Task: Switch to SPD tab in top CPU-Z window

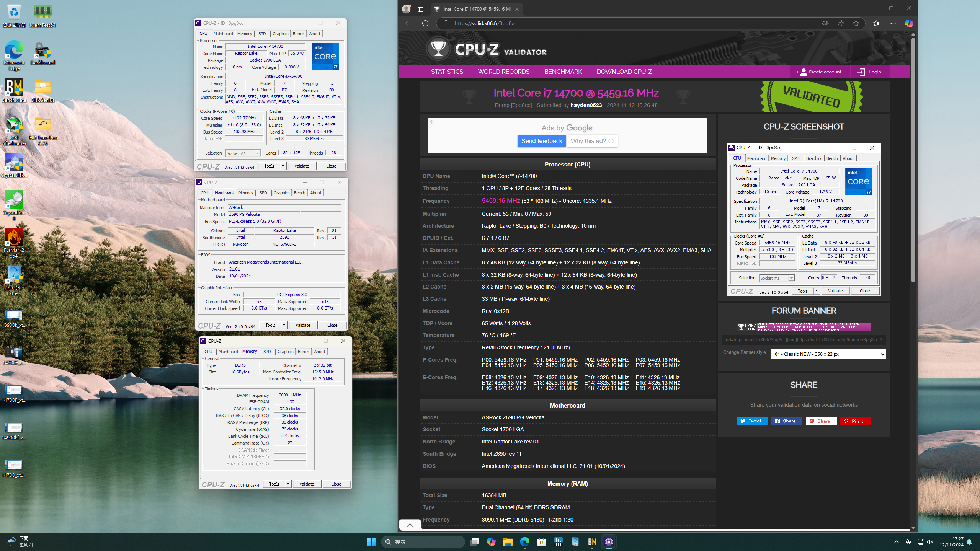Action: point(262,34)
